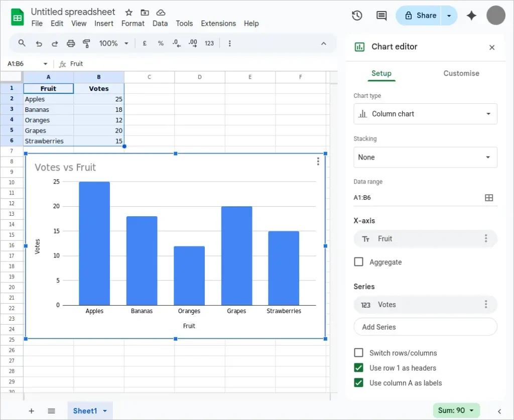The height and width of the screenshot is (420, 514).
Task: Undo the last action with the undo icon
Action: pos(39,43)
